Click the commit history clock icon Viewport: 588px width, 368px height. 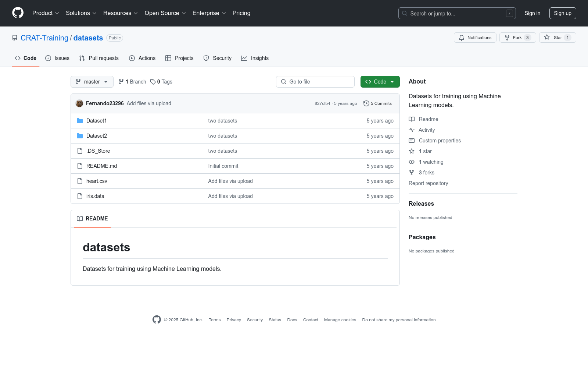[366, 103]
